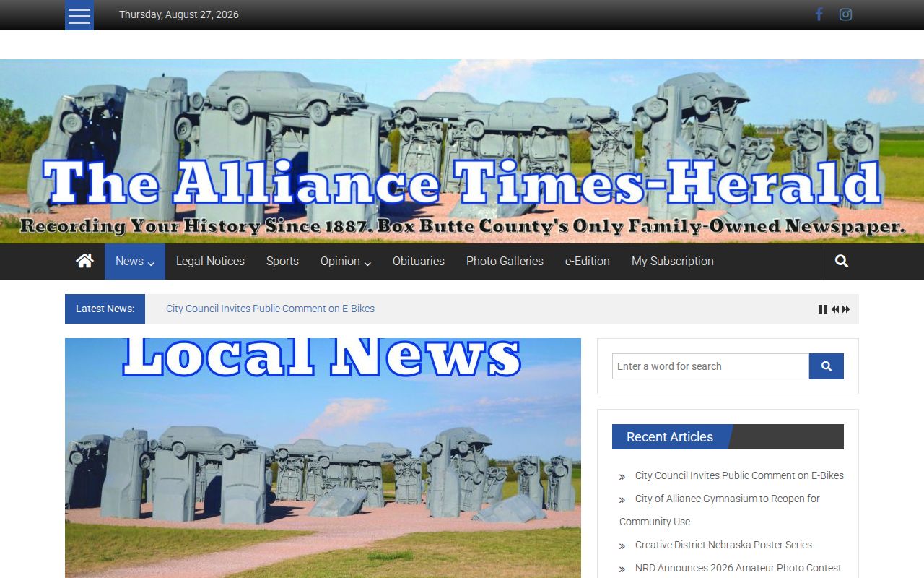
Task: Click the 'Recent Articles' sidebar heading
Action: coord(670,436)
